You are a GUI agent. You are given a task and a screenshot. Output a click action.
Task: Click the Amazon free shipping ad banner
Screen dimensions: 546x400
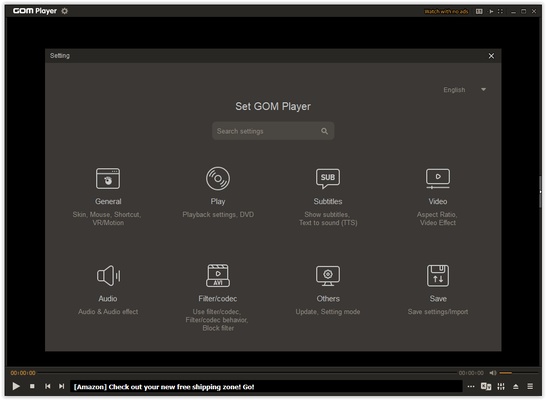tap(266, 386)
